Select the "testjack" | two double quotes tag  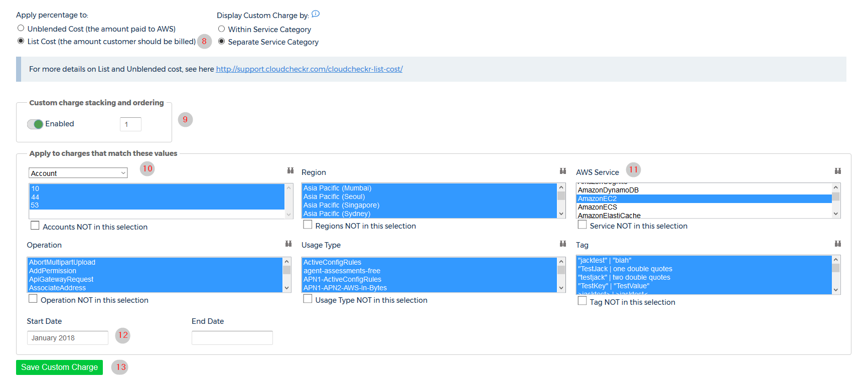[704, 277]
